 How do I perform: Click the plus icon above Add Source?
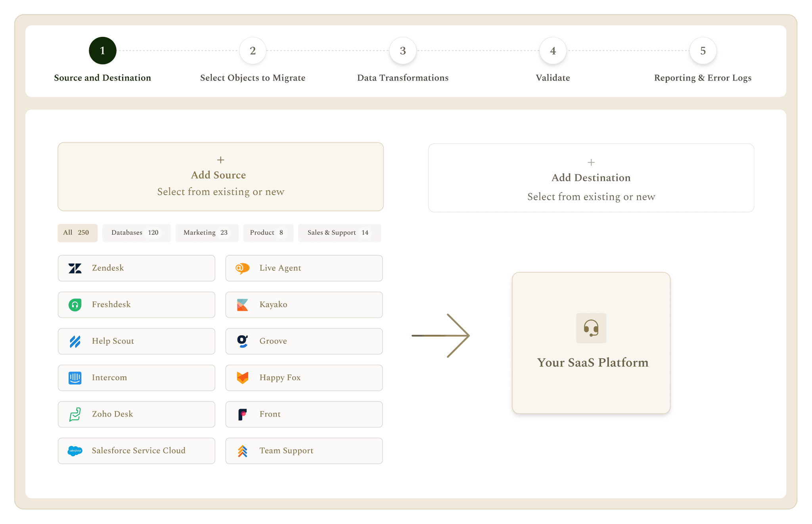coord(221,160)
